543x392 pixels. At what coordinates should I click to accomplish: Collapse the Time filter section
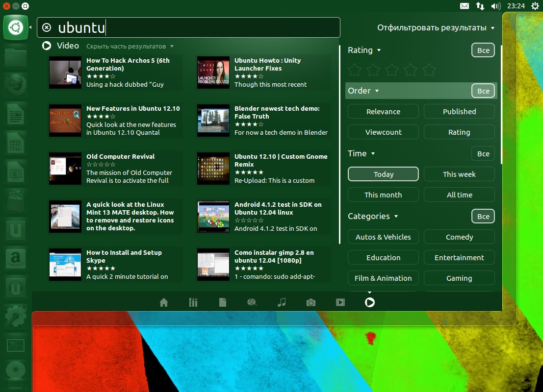pos(361,153)
